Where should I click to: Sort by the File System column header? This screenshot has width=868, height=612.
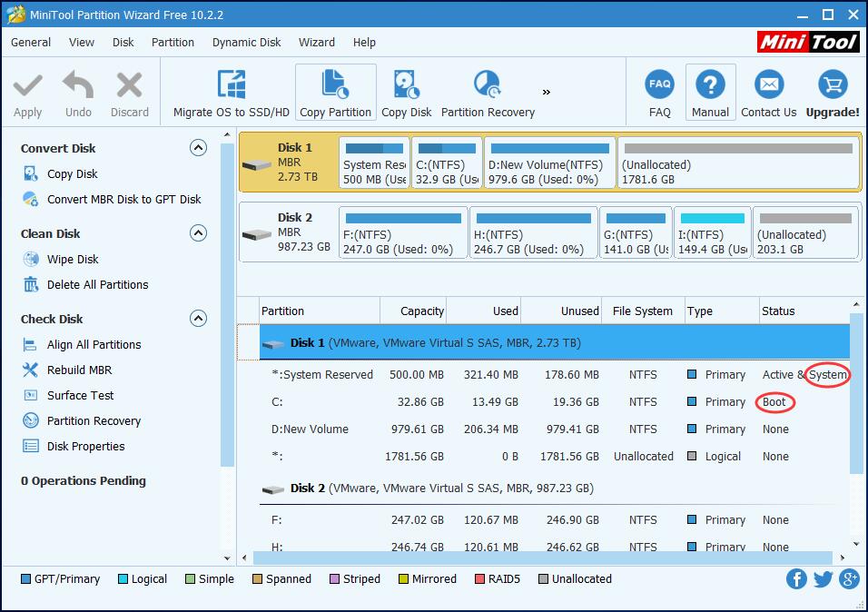coord(643,311)
